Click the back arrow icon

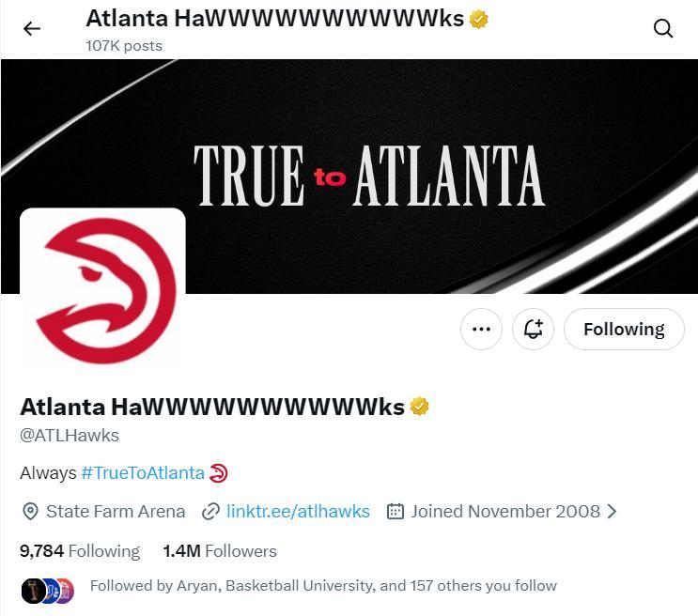click(32, 29)
